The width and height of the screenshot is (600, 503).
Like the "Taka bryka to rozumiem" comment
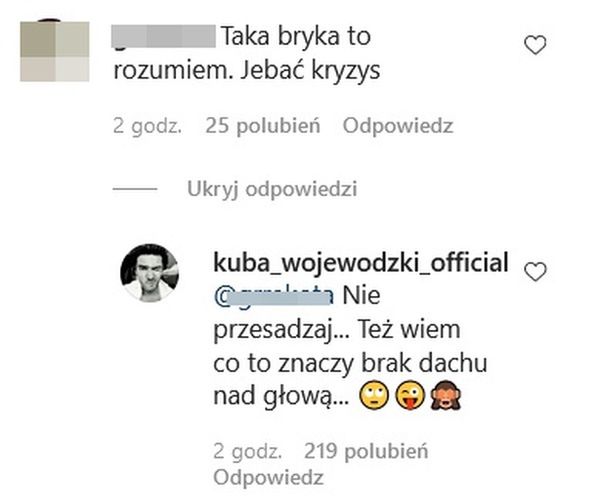click(x=535, y=45)
